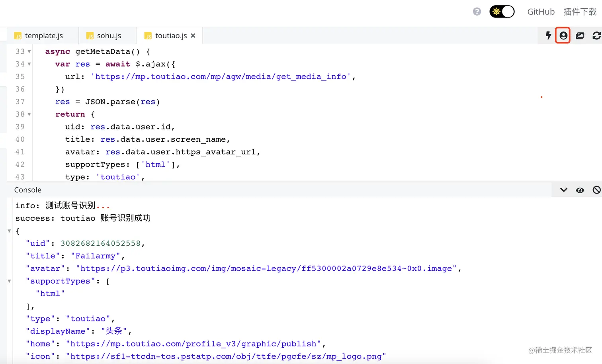Image resolution: width=602 pixels, height=364 pixels.
Task: Click the "Failarmy" title value
Action: coord(95,256)
